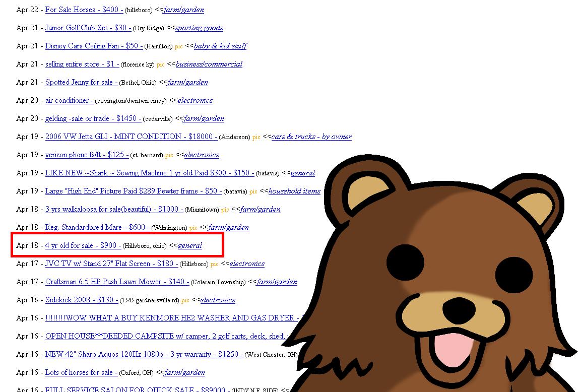
Task: Open 'Junior Golf Club Set - $30' listing
Action: tap(88, 28)
